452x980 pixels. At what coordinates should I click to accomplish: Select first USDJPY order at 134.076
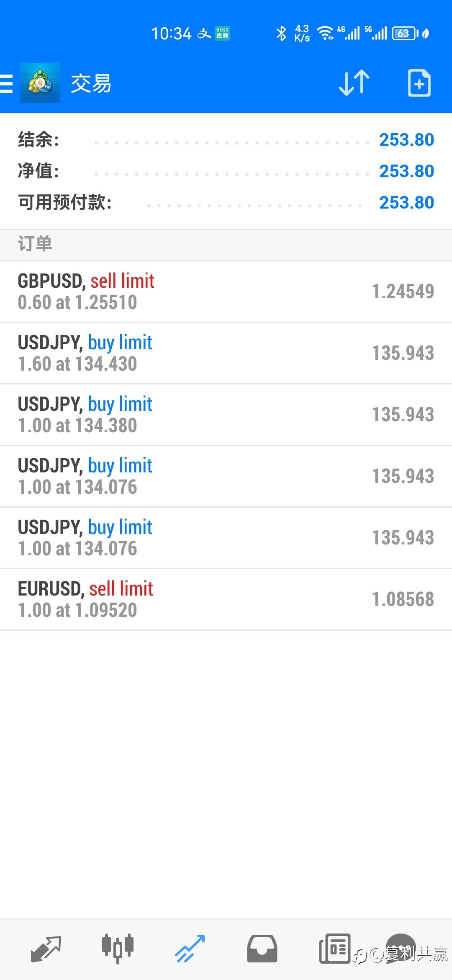(226, 476)
